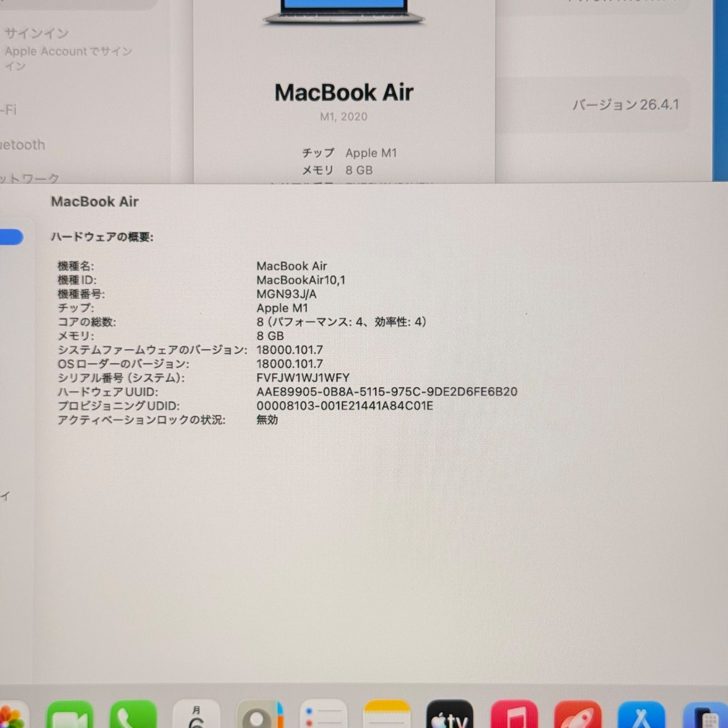This screenshot has width=728, height=728.
Task: Open the Contacts app in the Dock
Action: click(260, 714)
